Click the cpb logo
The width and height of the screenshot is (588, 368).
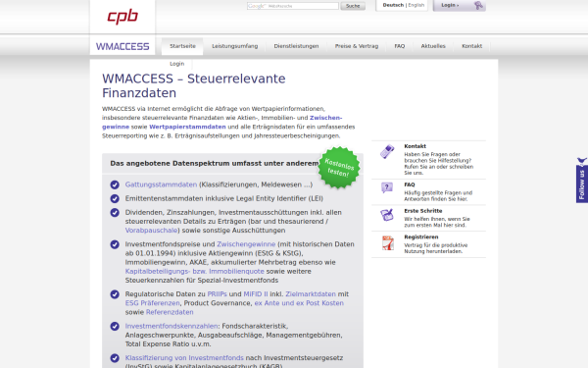122,16
